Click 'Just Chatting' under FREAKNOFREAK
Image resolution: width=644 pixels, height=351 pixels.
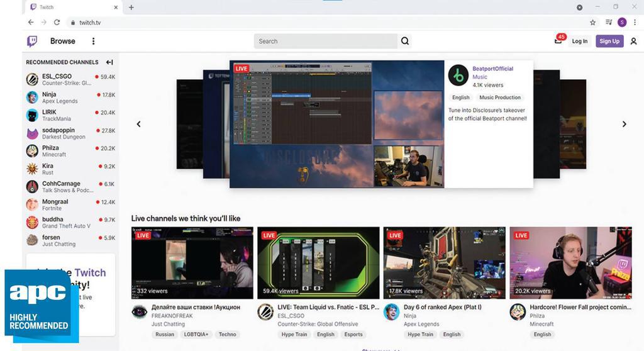(168, 325)
